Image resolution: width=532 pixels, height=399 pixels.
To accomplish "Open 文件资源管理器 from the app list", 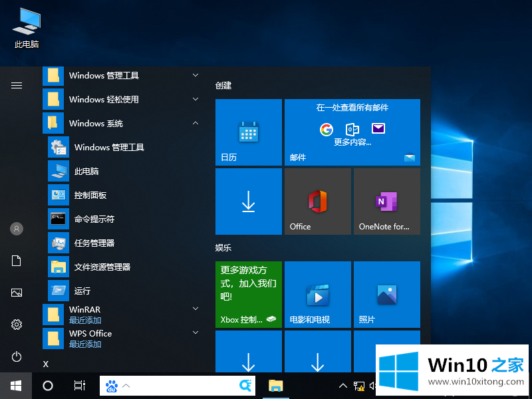I will [122, 267].
